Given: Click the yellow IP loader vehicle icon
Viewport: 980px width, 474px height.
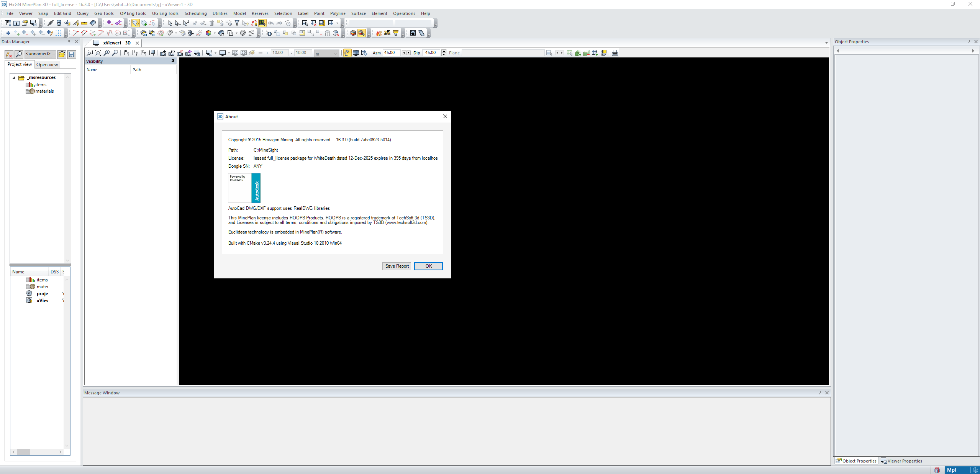Looking at the screenshot, I should coord(387,33).
